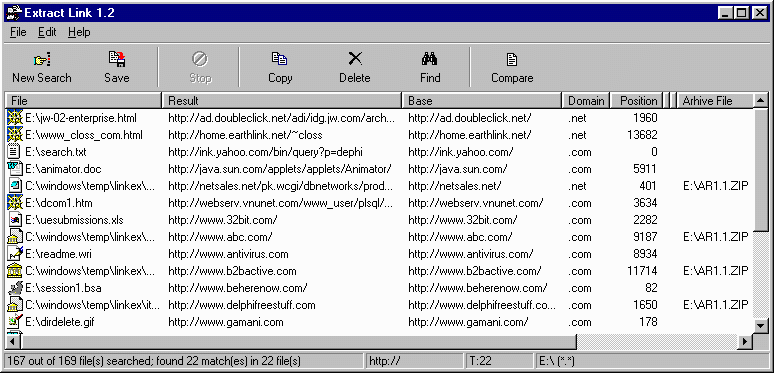Select file icon for www_closs_com.html
The image size is (774, 373).
(x=15, y=135)
